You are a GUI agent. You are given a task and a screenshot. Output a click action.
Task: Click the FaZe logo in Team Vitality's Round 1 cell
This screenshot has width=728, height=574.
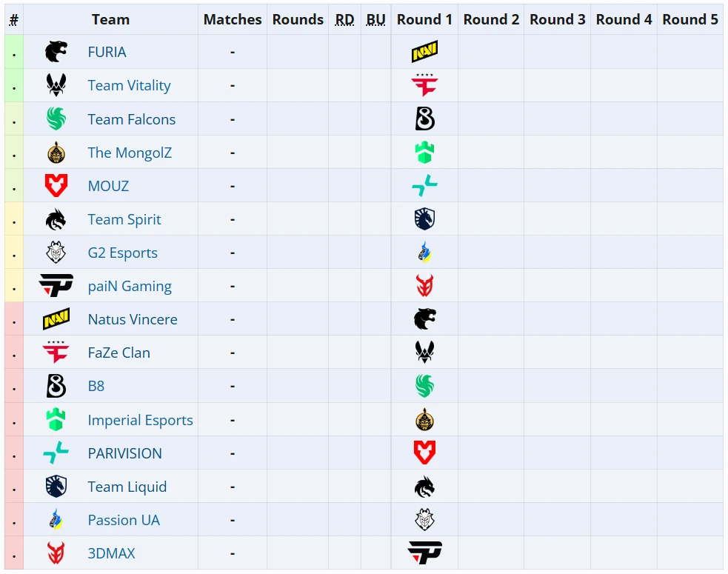pyautogui.click(x=424, y=85)
